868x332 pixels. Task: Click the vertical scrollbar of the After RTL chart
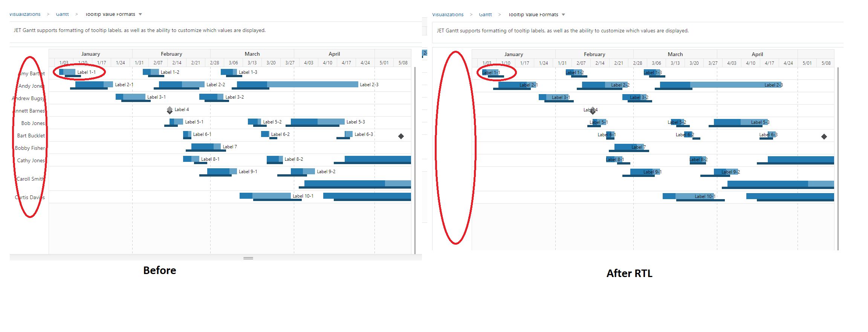pos(838,158)
